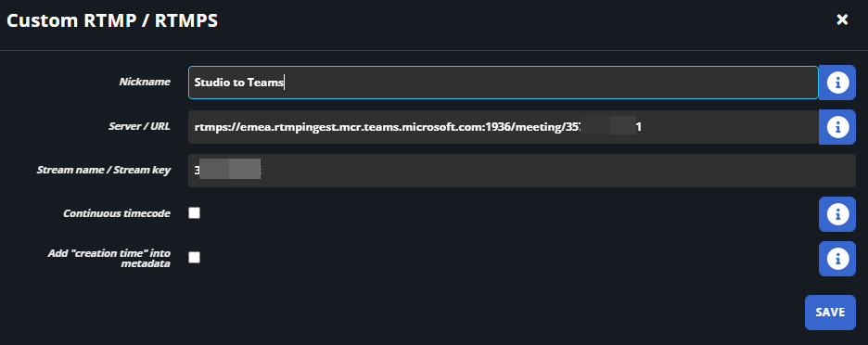Click the Server / URL label text
The image size is (868, 345).
pyautogui.click(x=139, y=126)
